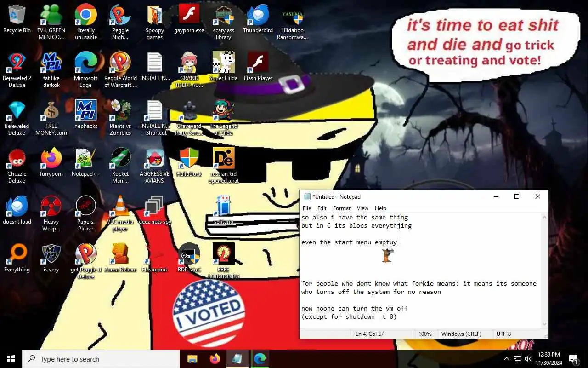Open EVIL GREEN MEN CO desktop shortcut
Image resolution: width=588 pixels, height=368 pixels.
[x=51, y=22]
